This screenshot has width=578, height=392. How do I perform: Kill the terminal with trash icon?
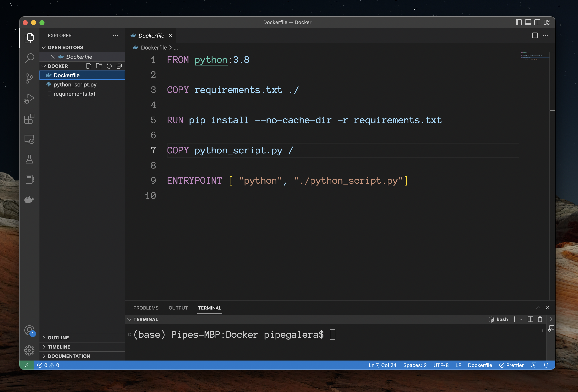[x=540, y=319]
